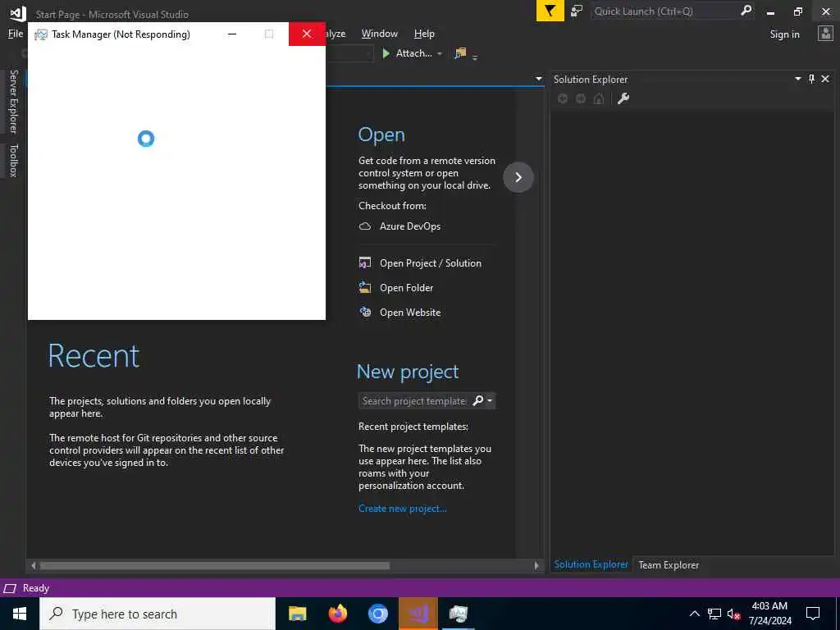
Task: Click the Open Website globe icon
Action: click(365, 313)
